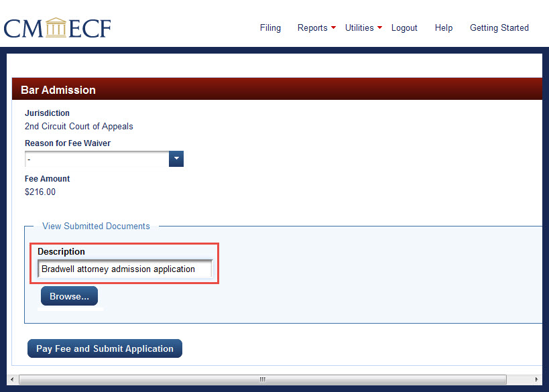Expand the red arrow beside Reports

[x=334, y=27]
